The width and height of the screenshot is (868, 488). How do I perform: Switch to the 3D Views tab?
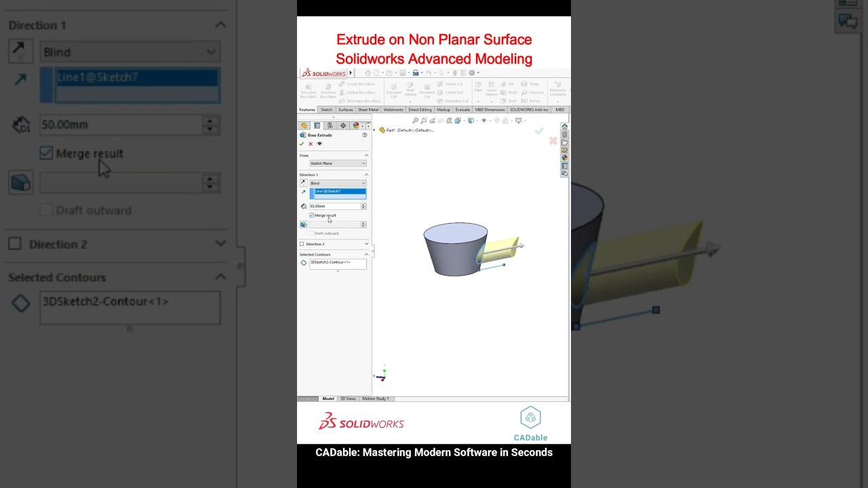(x=348, y=399)
